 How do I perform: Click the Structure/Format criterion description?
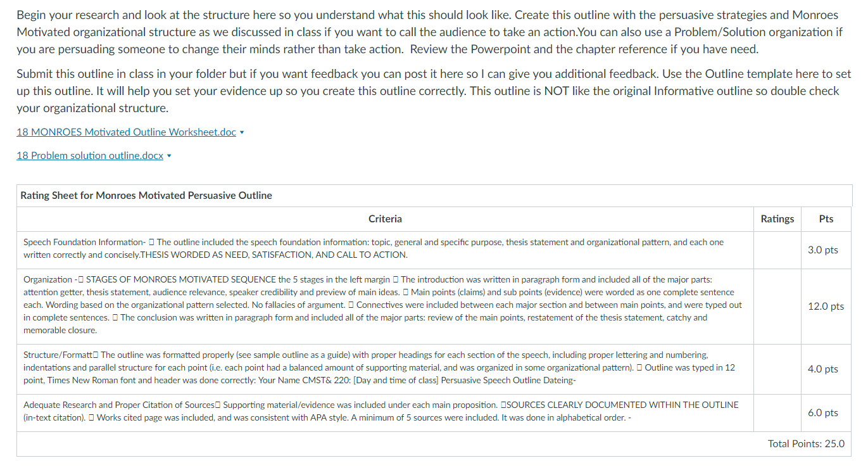pyautogui.click(x=379, y=368)
